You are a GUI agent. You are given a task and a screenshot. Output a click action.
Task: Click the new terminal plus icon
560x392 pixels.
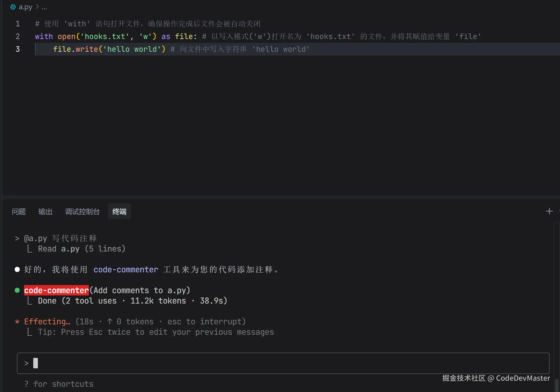549,211
